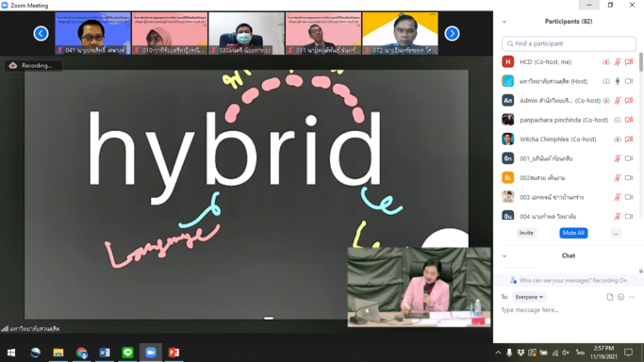Open chat more options ellipsis
The width and height of the screenshot is (644, 362).
click(x=632, y=297)
